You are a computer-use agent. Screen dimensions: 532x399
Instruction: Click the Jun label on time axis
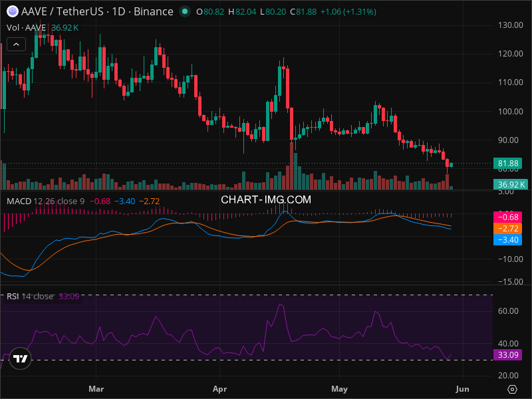[x=462, y=389]
